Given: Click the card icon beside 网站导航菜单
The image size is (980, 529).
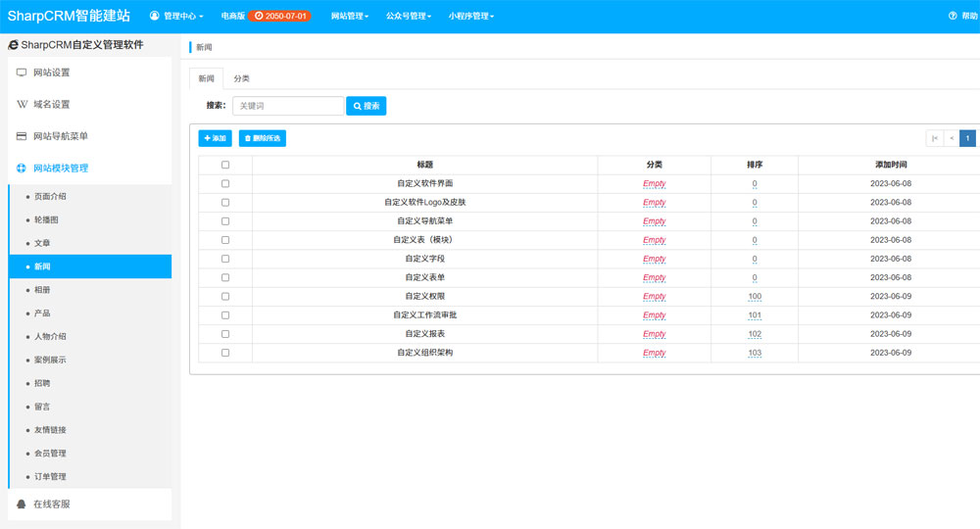Looking at the screenshot, I should (22, 136).
